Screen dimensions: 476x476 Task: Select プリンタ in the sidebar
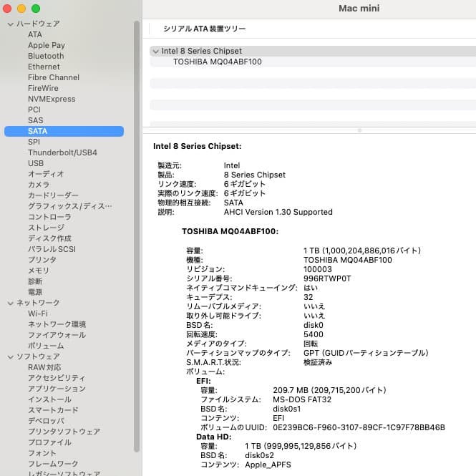[x=42, y=260]
